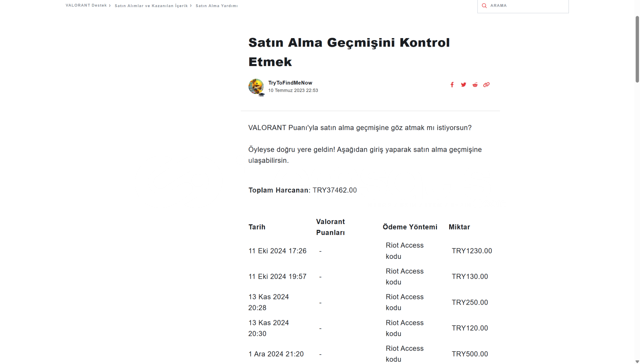This screenshot has width=640, height=364.
Task: Open the TryToFindMeNow author profile
Action: click(x=290, y=83)
